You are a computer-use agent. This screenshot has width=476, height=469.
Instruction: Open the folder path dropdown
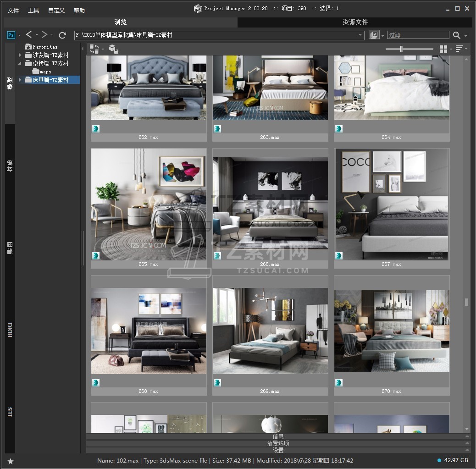click(360, 35)
